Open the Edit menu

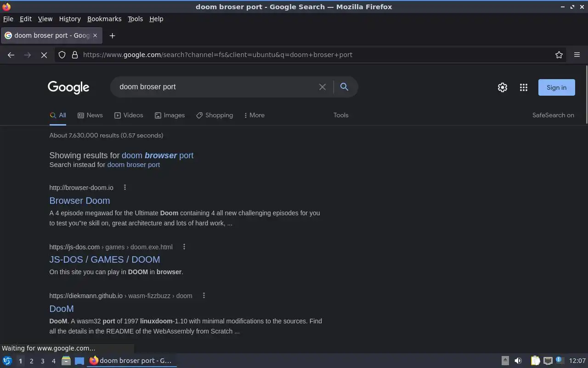[x=26, y=19]
